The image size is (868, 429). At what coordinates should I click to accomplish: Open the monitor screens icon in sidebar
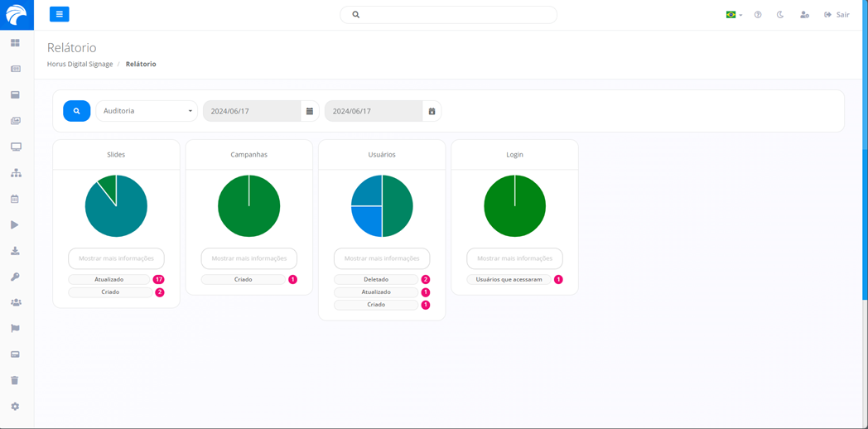16,147
